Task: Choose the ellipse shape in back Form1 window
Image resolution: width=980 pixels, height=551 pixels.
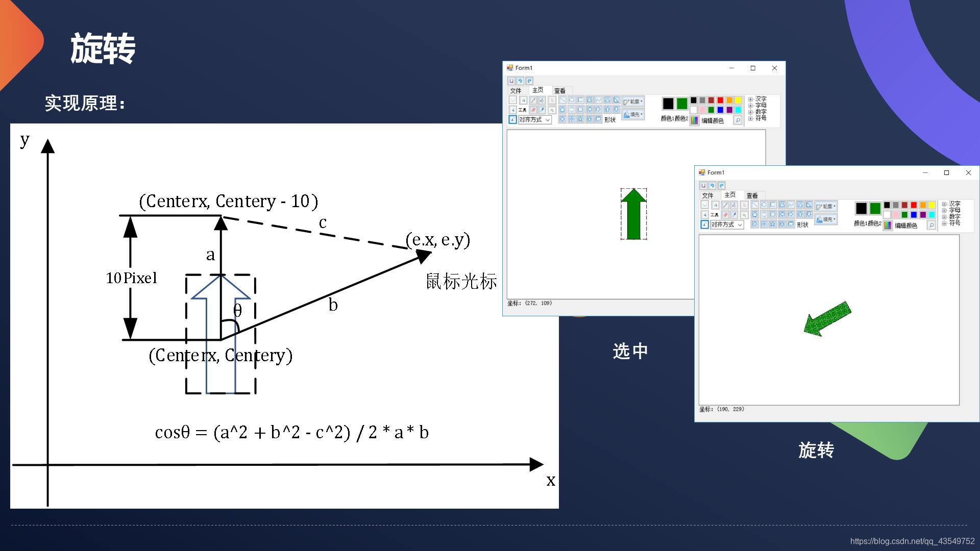Action: tap(572, 101)
